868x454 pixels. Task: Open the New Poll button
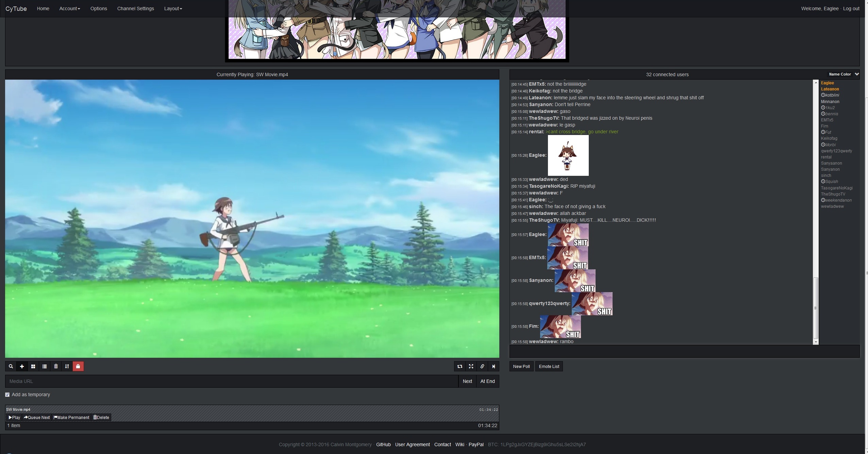tap(521, 366)
